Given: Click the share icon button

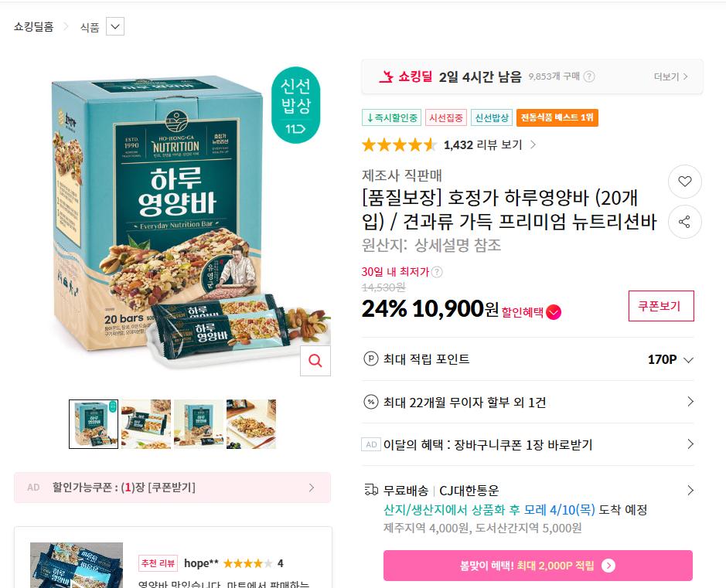Looking at the screenshot, I should (685, 222).
